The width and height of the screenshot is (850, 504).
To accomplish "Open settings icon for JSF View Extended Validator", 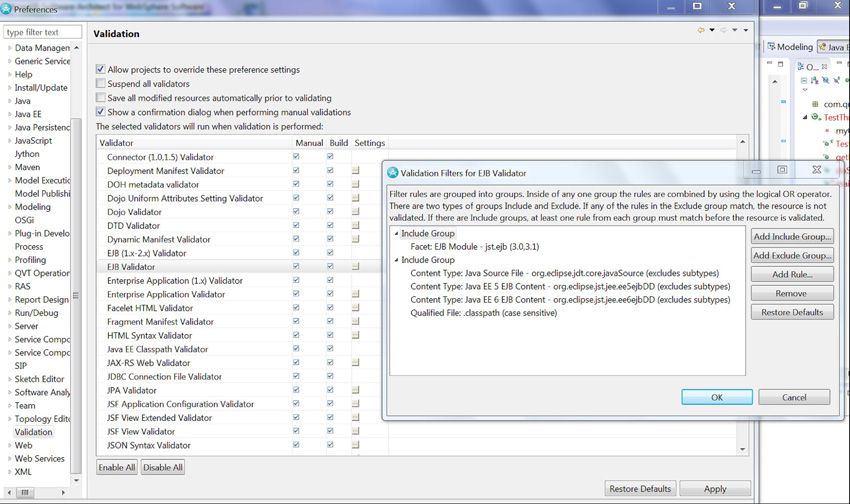I will tap(356, 417).
